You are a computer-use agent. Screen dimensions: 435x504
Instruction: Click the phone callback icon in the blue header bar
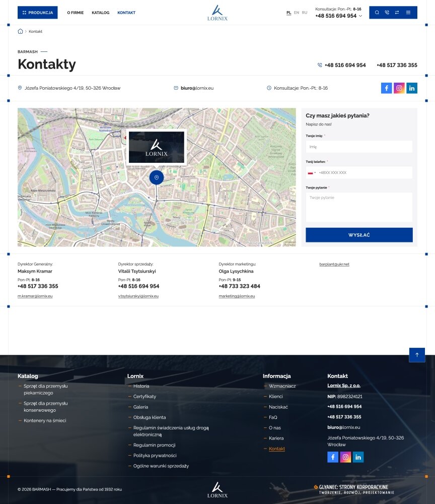387,13
